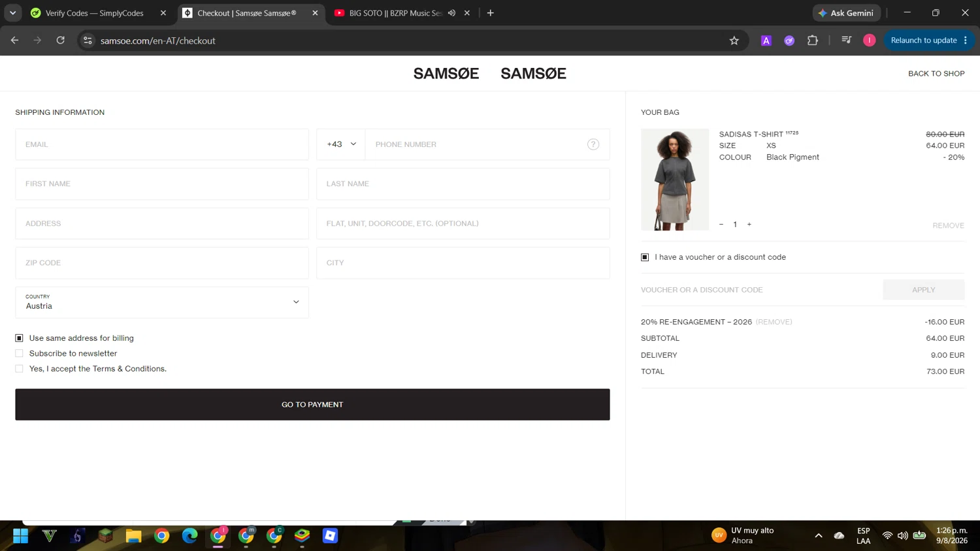Open the Terms & Conditions link

tap(129, 369)
